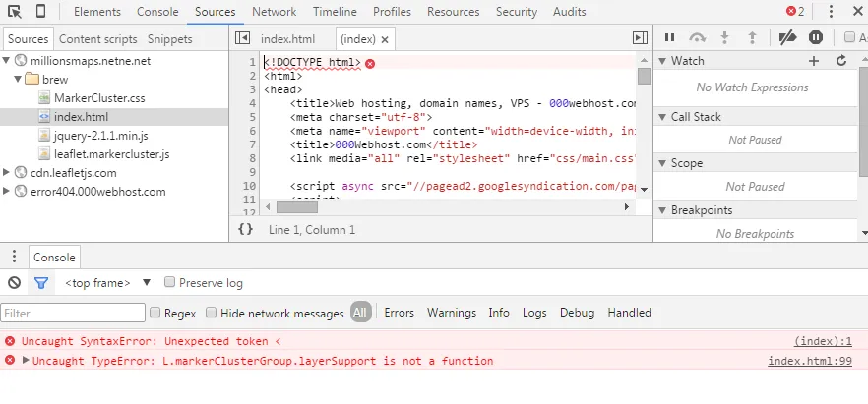The image size is (868, 404).
Task: Click the step into icon
Action: 724,37
